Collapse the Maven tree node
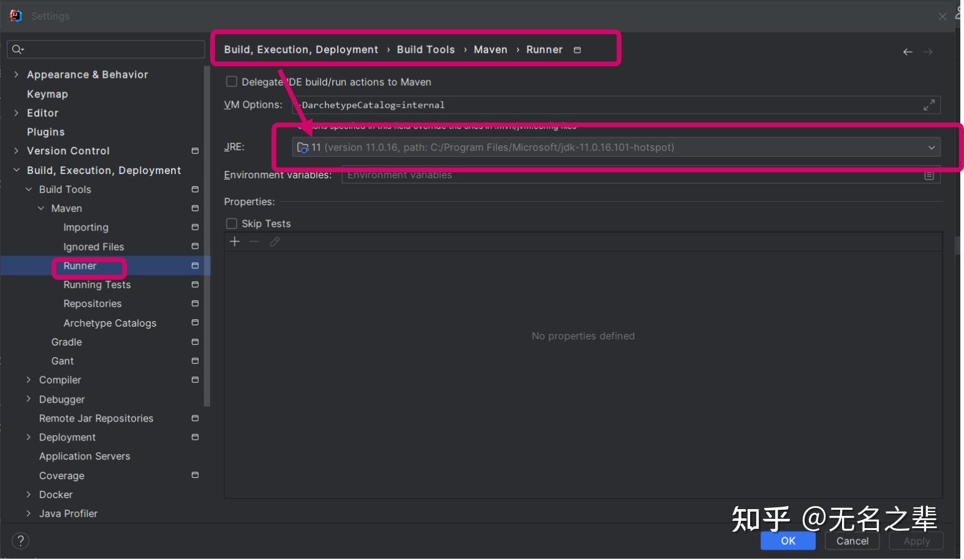Image resolution: width=964 pixels, height=560 pixels. (x=41, y=209)
